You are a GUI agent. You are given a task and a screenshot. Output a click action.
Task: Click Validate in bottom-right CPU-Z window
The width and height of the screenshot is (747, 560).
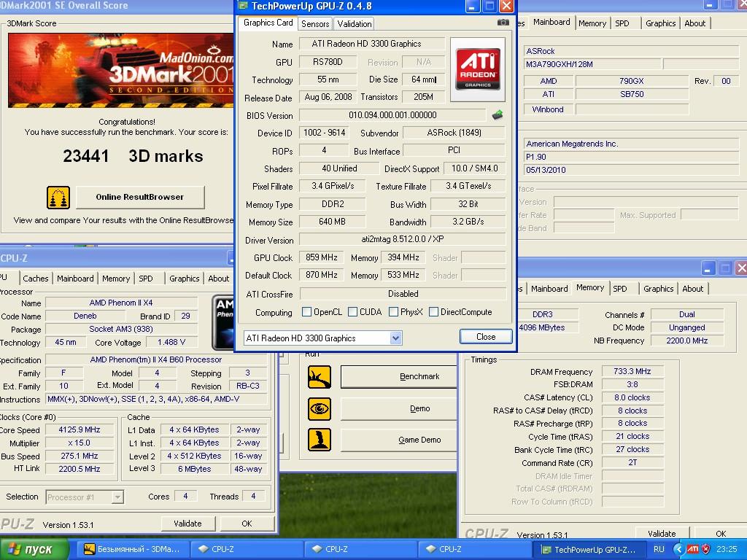click(662, 533)
